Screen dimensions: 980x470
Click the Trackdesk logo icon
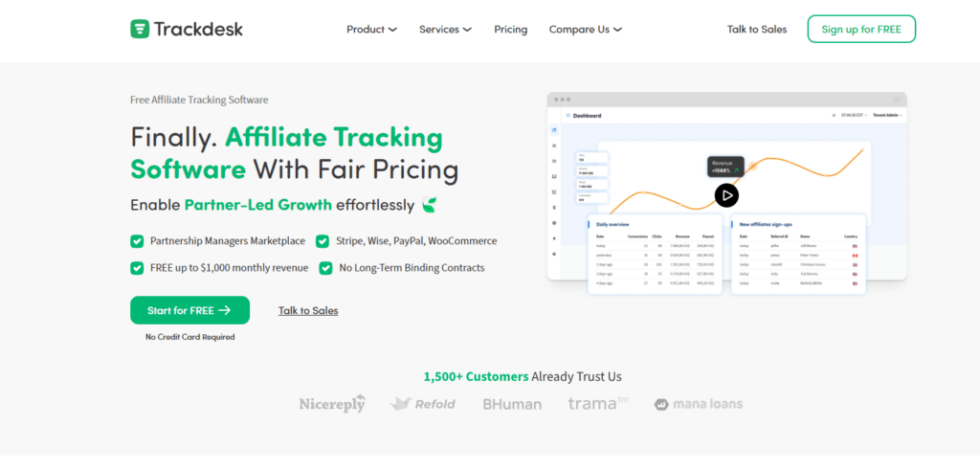tap(140, 29)
